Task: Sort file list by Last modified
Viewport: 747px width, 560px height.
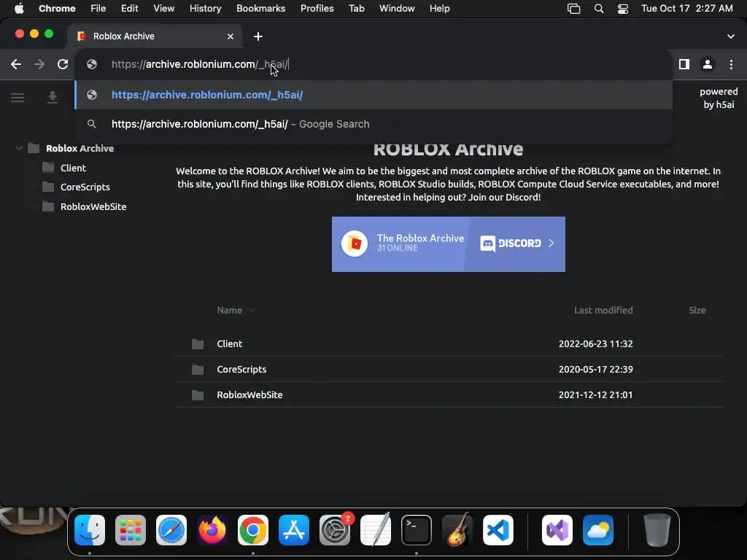Action: [x=603, y=310]
